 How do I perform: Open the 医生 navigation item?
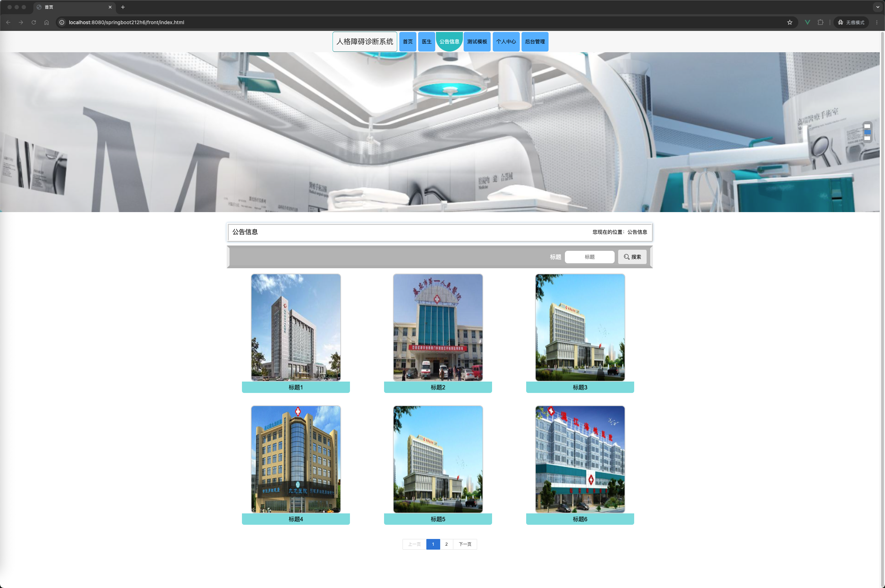426,42
